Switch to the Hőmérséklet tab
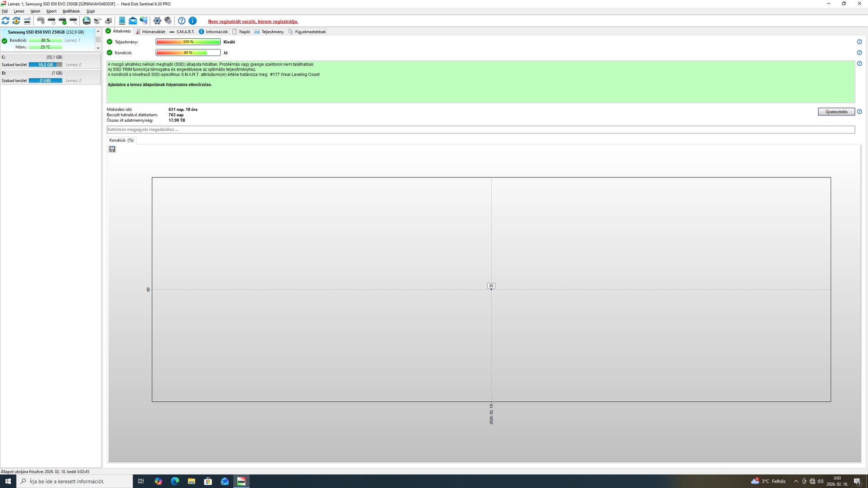Image resolution: width=868 pixels, height=488 pixels. pyautogui.click(x=151, y=32)
